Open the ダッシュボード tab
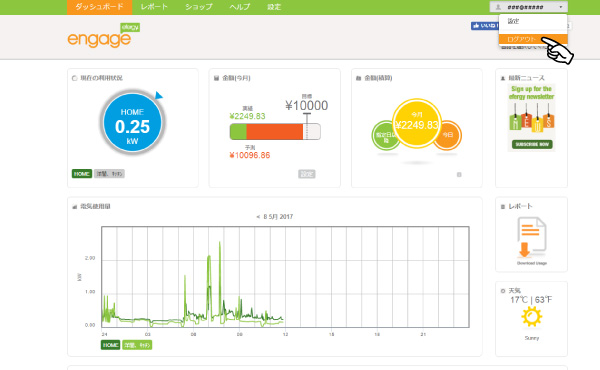600x370 pixels. 99,7
